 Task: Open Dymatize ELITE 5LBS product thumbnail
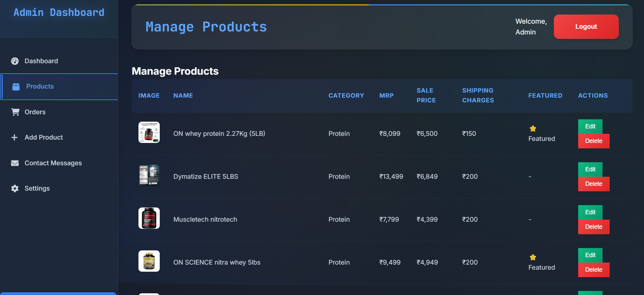149,175
